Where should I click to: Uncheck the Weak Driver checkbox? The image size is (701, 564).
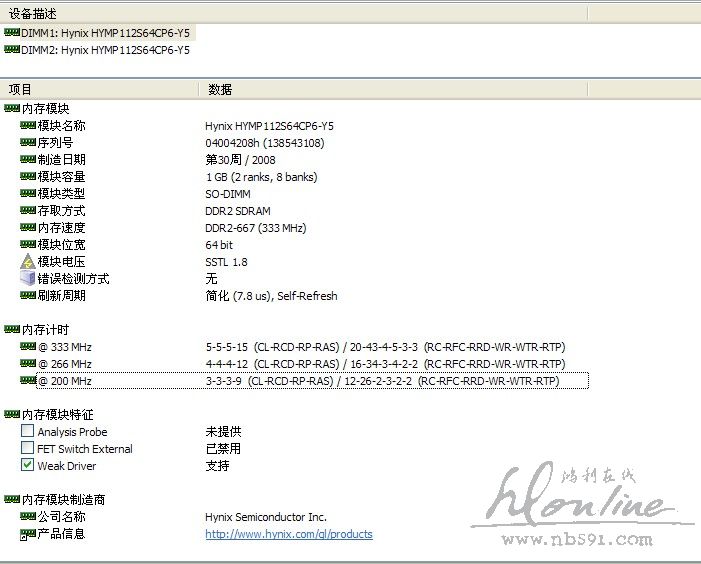point(27,465)
